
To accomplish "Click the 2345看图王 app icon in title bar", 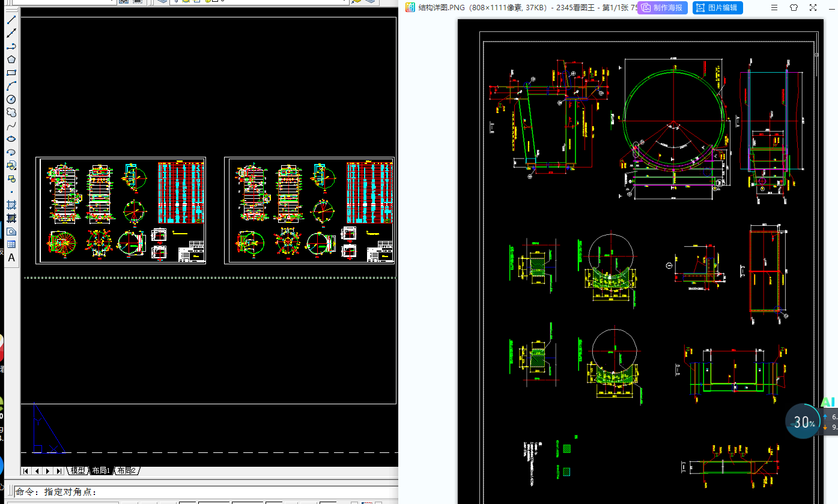I will coord(410,7).
